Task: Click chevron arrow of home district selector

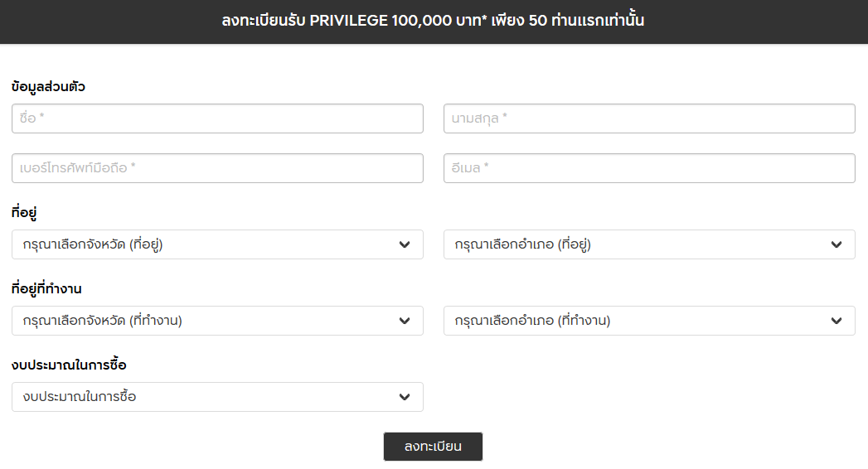Action: 836,244
